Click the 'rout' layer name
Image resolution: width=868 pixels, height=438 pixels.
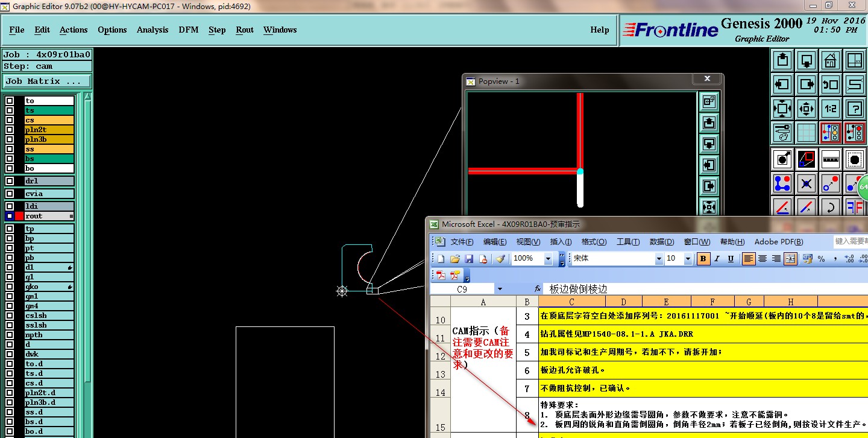(49, 216)
